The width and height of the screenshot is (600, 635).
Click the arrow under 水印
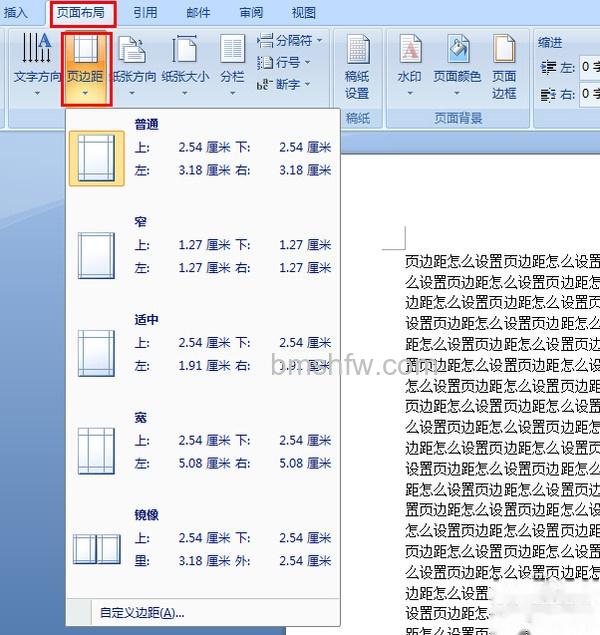coord(410,93)
